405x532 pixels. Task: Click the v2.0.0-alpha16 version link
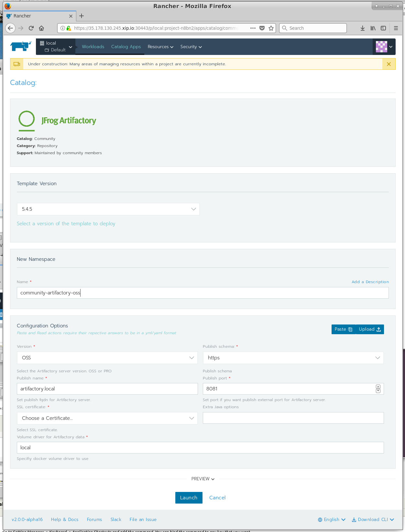[27, 519]
